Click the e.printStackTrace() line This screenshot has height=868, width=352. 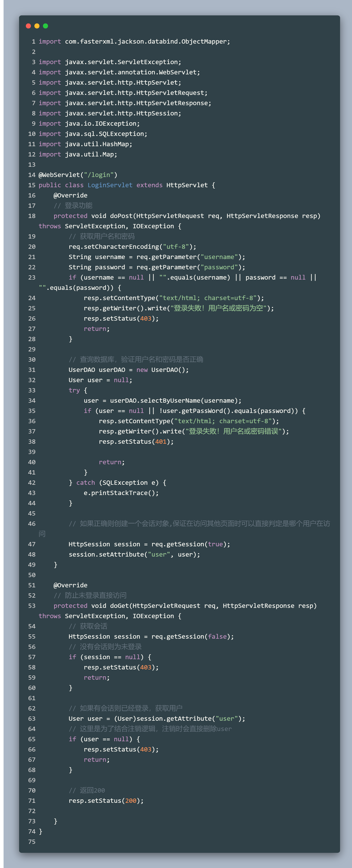point(121,493)
